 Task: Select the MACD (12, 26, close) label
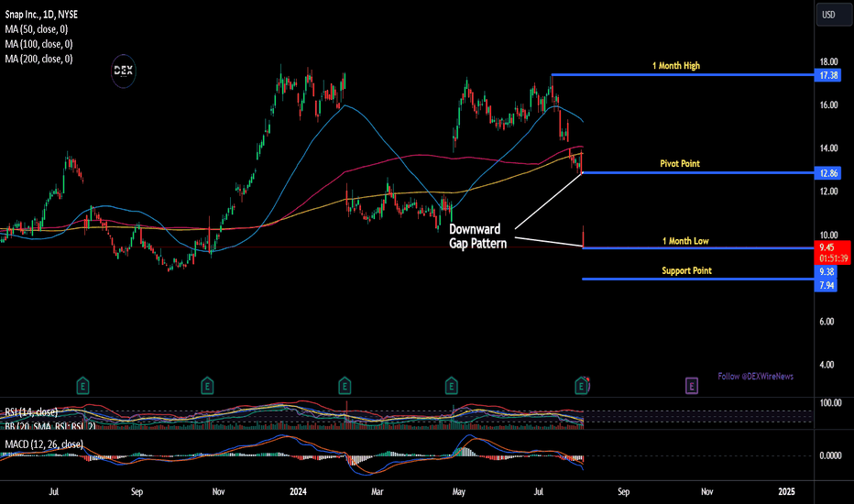(44, 444)
